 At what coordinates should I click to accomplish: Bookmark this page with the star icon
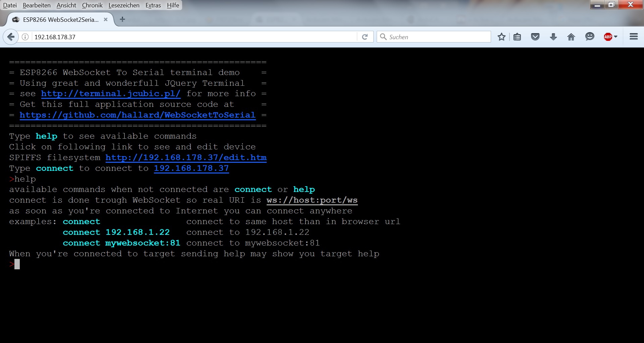(501, 37)
